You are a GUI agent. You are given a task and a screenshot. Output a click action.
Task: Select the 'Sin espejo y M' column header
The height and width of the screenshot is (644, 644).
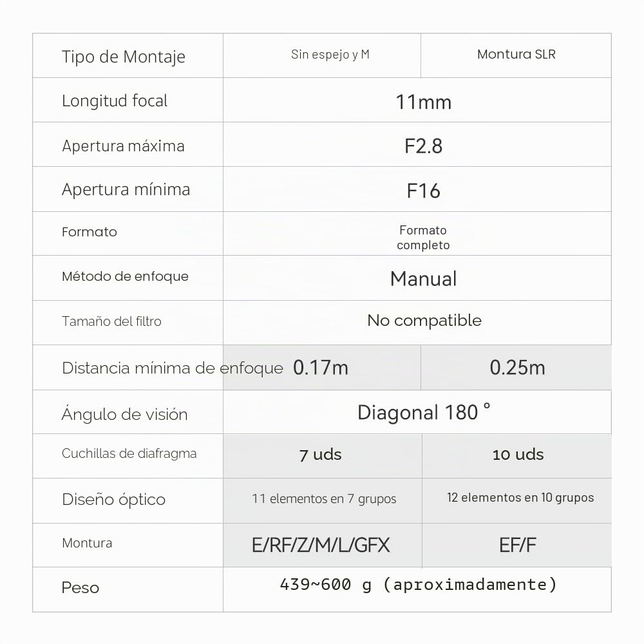pos(330,54)
